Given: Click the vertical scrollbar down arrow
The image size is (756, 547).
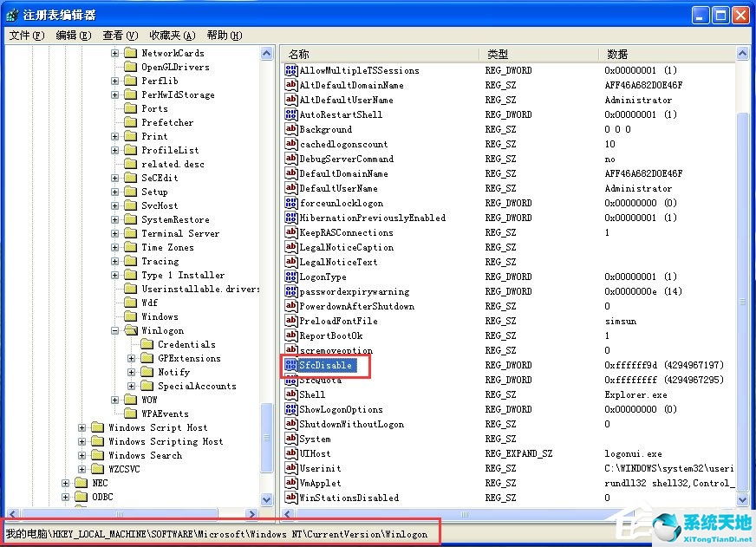Looking at the screenshot, I should point(744,500).
